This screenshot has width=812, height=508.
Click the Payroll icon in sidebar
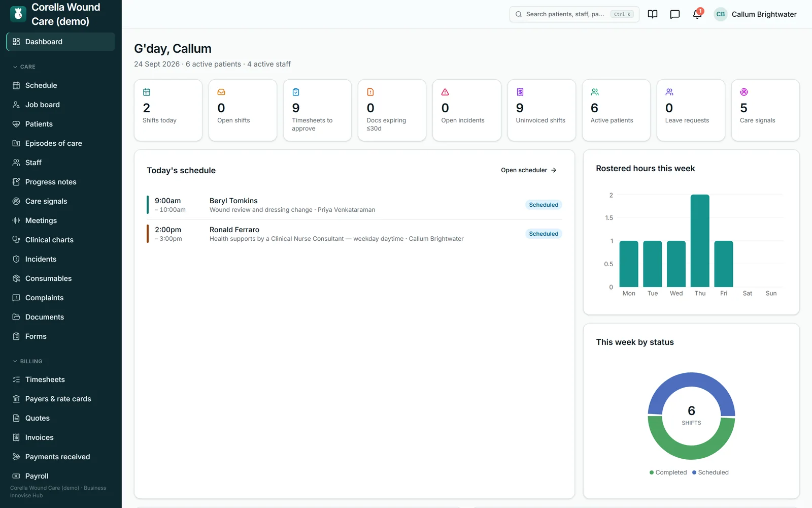click(x=16, y=476)
